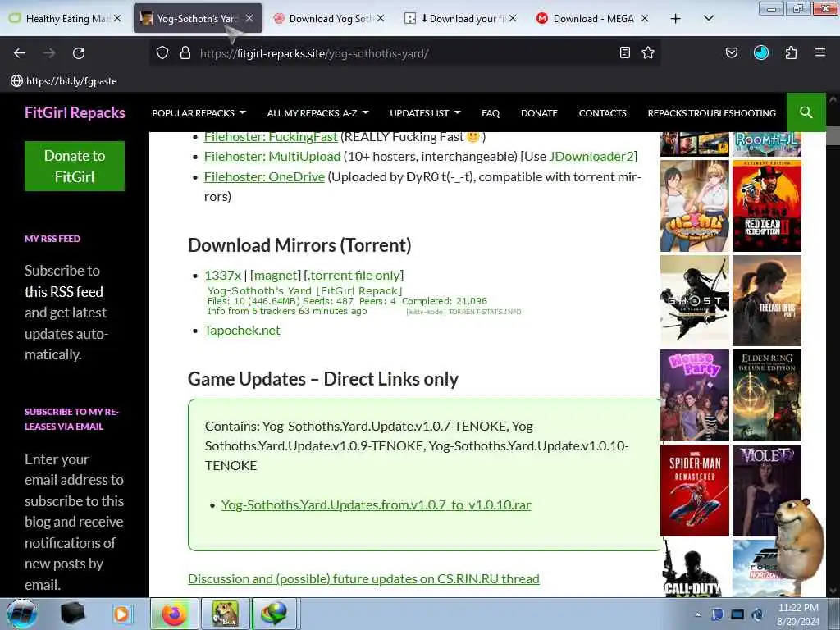The width and height of the screenshot is (840, 630).
Task: Open the Filehoster: MultiUpload link
Action: (x=272, y=156)
